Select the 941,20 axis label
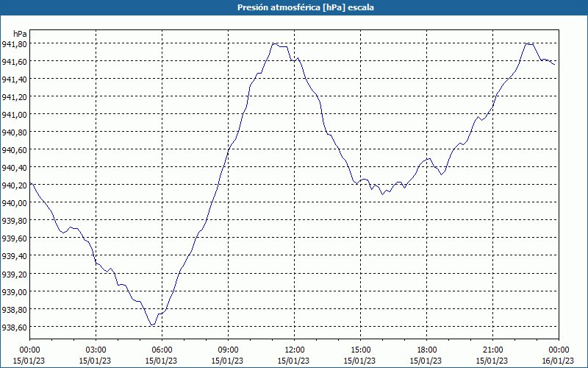 point(14,97)
